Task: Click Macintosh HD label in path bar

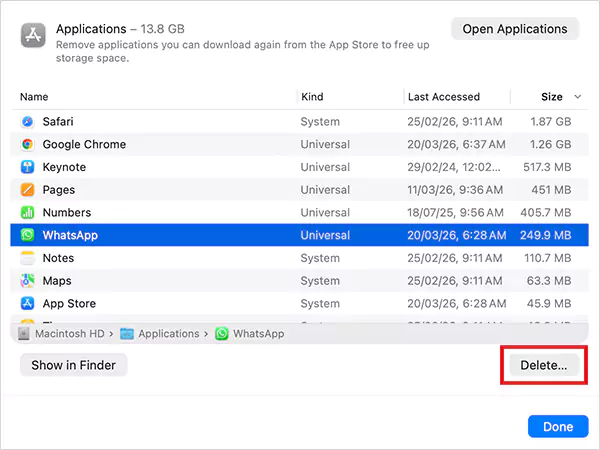Action: (x=70, y=334)
